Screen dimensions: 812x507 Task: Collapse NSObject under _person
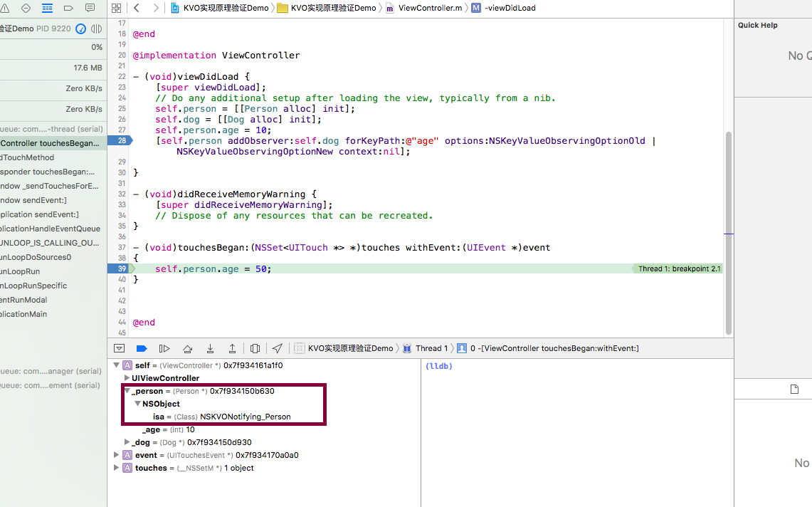coord(138,403)
